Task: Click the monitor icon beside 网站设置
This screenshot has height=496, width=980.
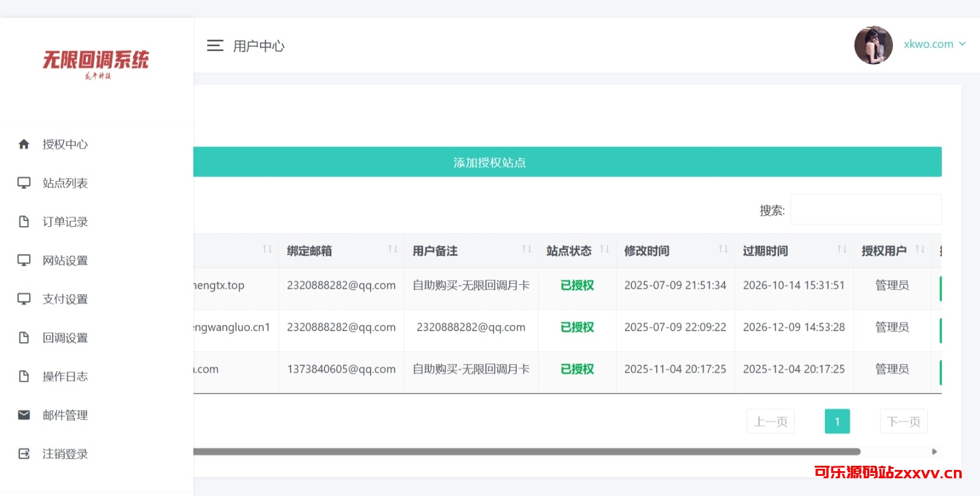Action: pos(24,260)
